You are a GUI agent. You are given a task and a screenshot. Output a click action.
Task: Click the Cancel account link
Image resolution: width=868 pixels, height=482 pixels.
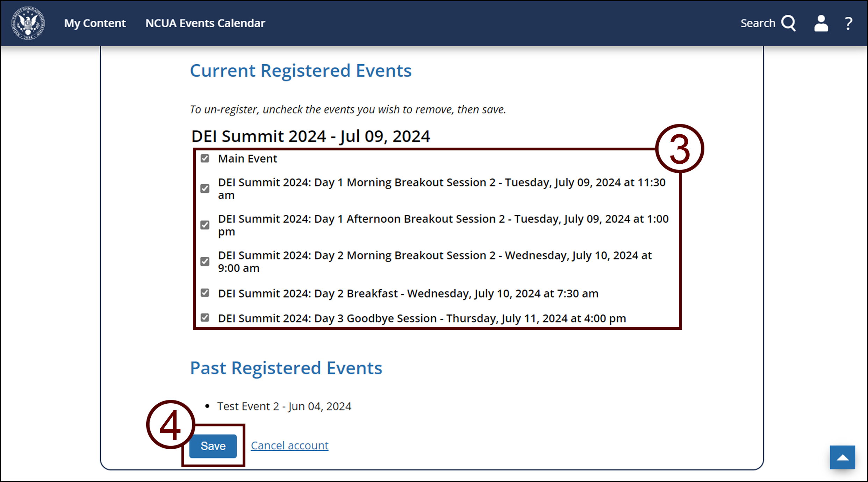290,445
